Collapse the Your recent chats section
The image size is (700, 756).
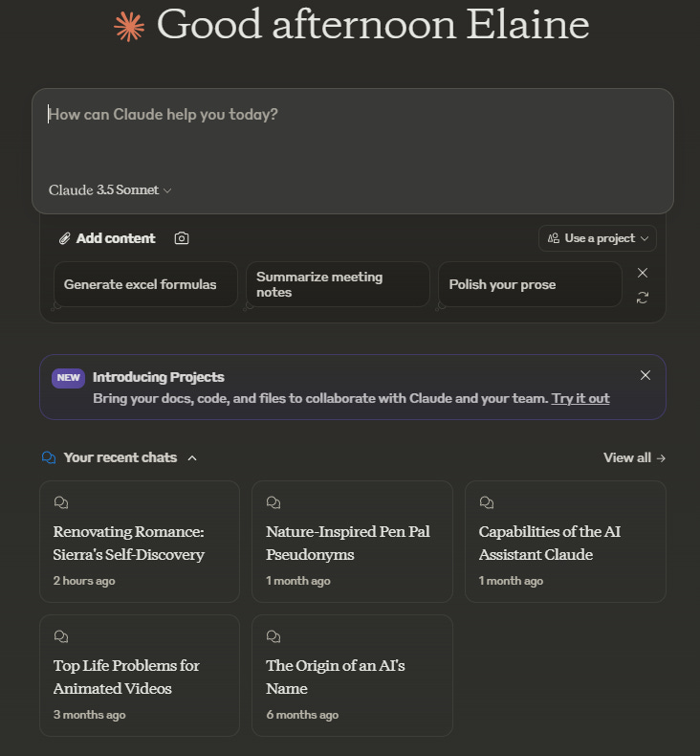point(192,458)
